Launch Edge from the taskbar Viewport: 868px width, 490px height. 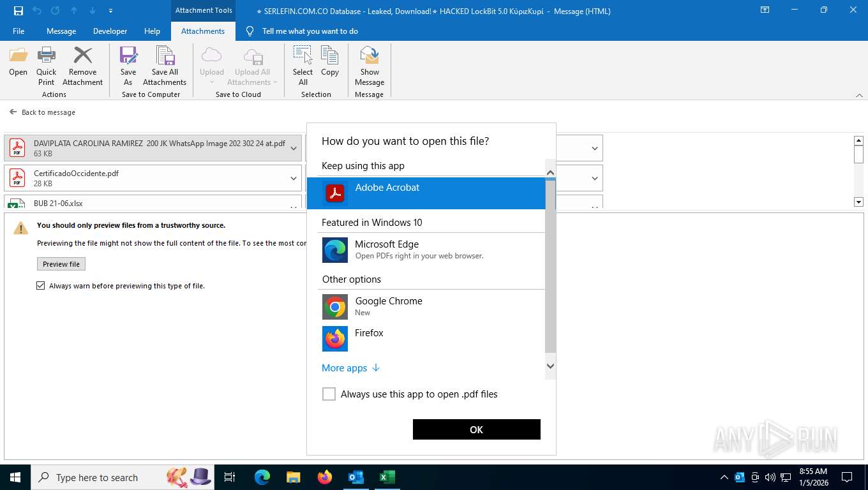click(x=262, y=477)
